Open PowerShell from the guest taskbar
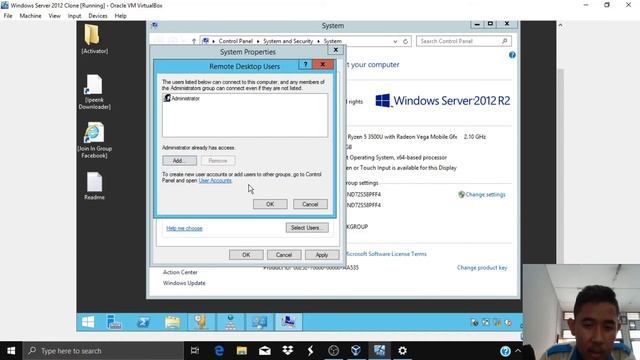Viewport: 640px width, 360px height. point(143,322)
